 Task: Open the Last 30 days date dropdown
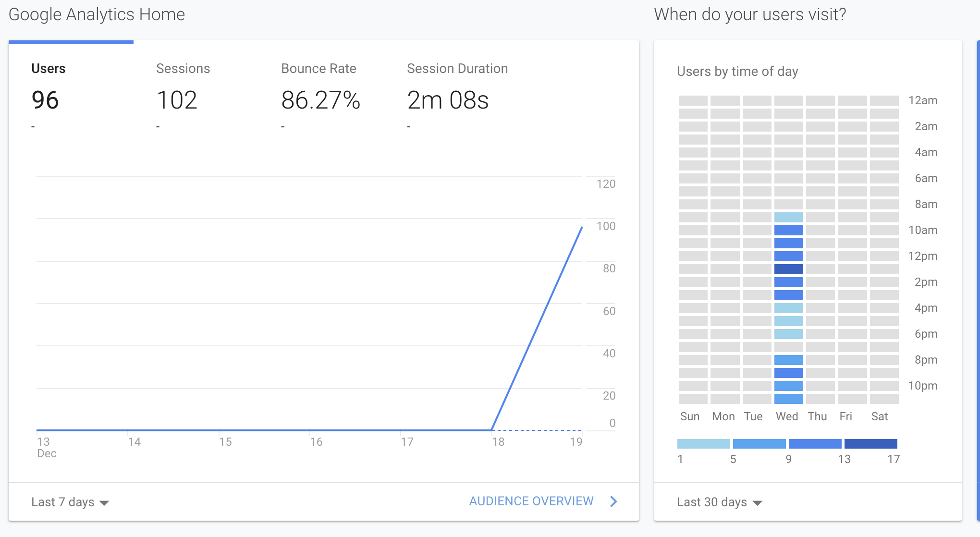coord(719,502)
